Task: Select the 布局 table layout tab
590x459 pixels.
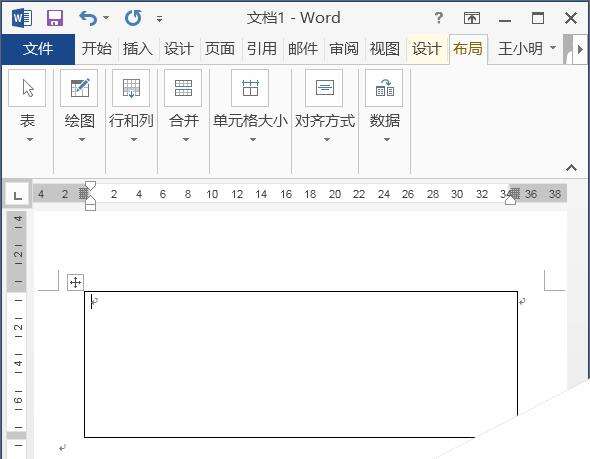Action: [x=468, y=49]
